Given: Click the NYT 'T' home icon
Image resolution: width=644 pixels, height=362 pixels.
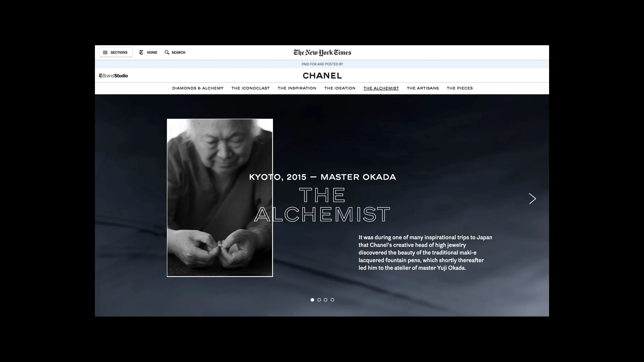Looking at the screenshot, I should tap(141, 53).
